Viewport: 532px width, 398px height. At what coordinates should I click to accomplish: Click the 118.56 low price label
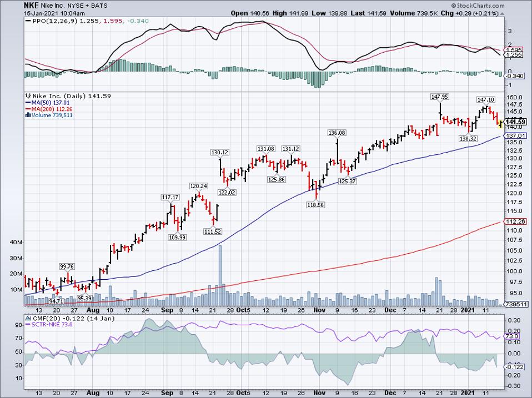(315, 205)
